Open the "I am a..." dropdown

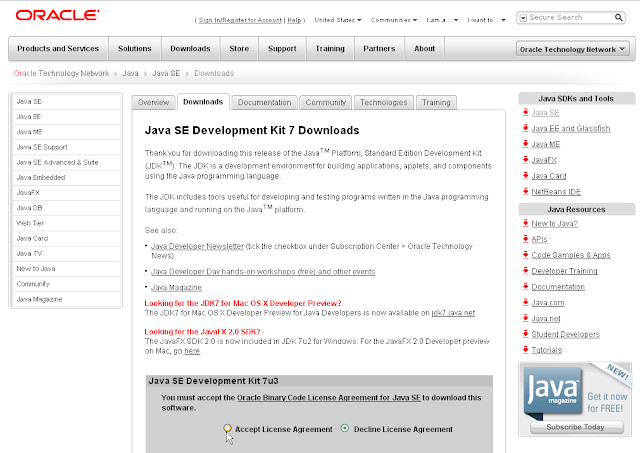point(442,20)
